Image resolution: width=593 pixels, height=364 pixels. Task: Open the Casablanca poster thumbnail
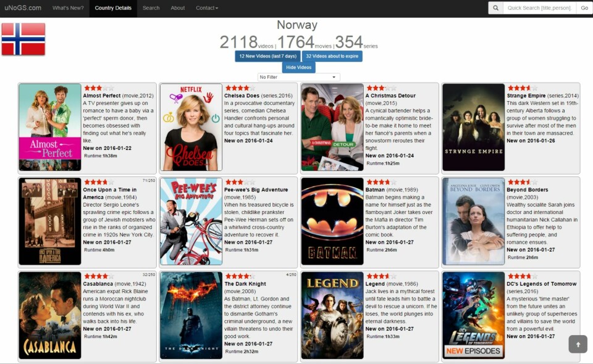click(50, 315)
